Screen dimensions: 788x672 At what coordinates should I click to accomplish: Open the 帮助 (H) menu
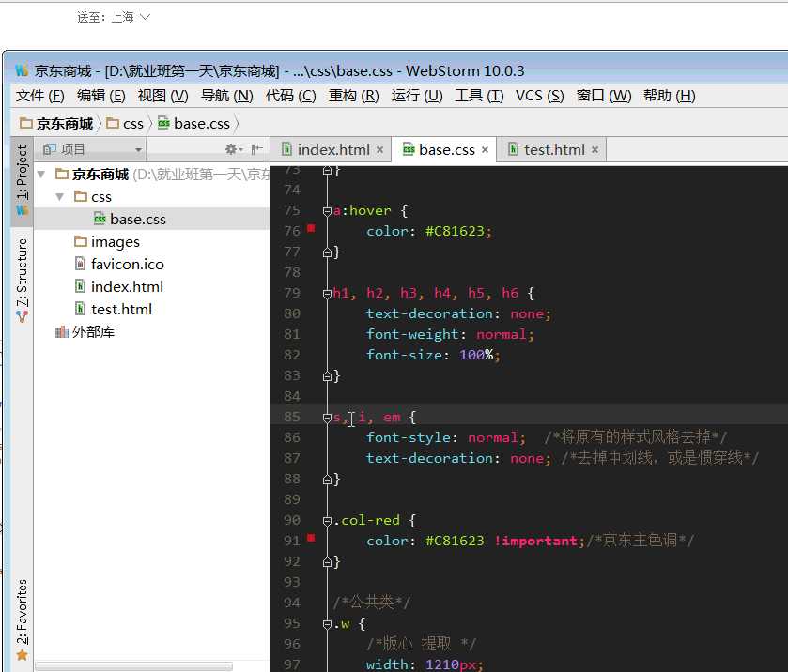[x=669, y=96]
